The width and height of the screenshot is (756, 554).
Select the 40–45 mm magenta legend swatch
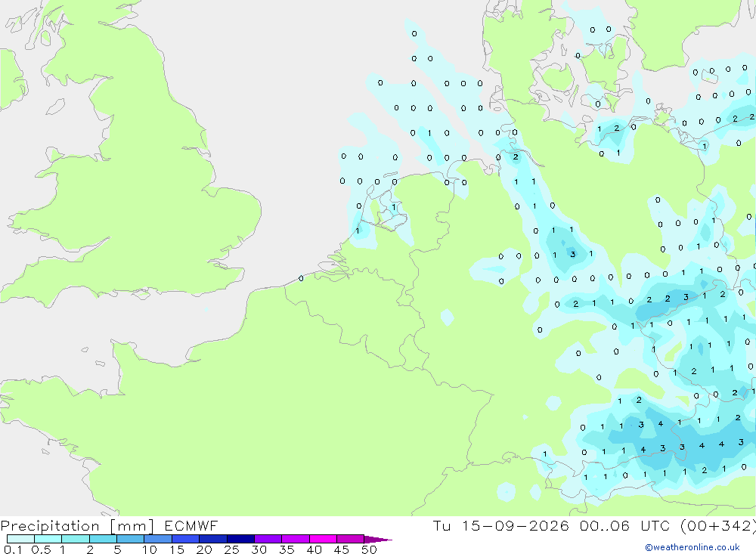click(x=323, y=539)
